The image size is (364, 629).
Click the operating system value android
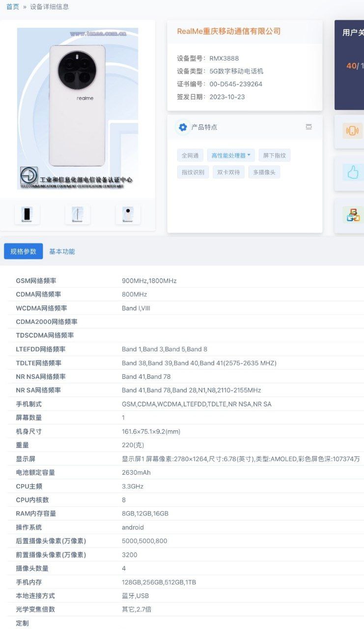pyautogui.click(x=133, y=527)
